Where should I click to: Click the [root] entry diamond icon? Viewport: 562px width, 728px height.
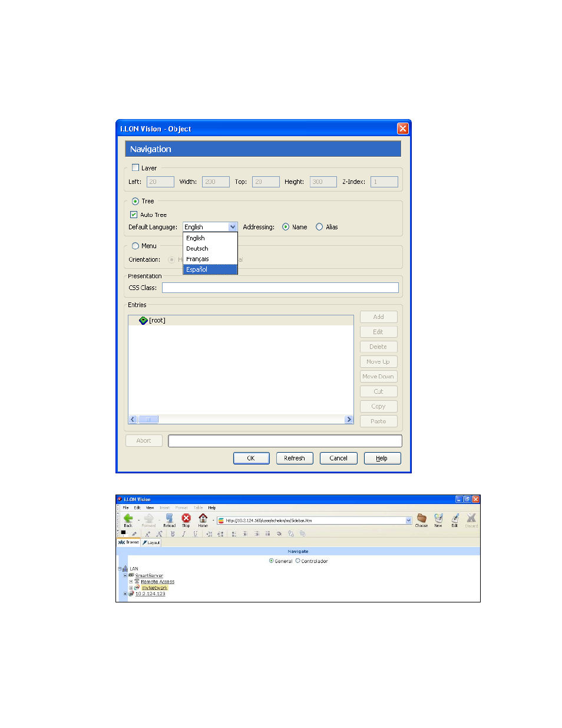click(x=143, y=320)
